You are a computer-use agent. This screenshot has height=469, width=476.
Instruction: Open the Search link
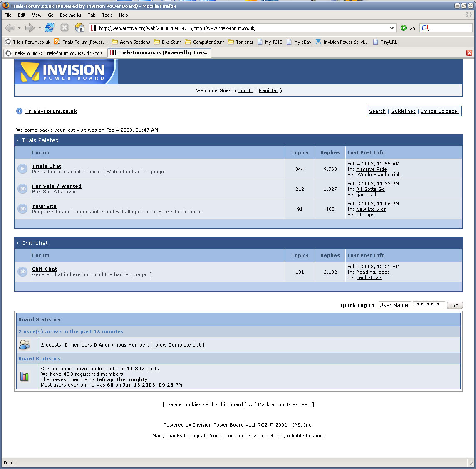click(x=377, y=111)
